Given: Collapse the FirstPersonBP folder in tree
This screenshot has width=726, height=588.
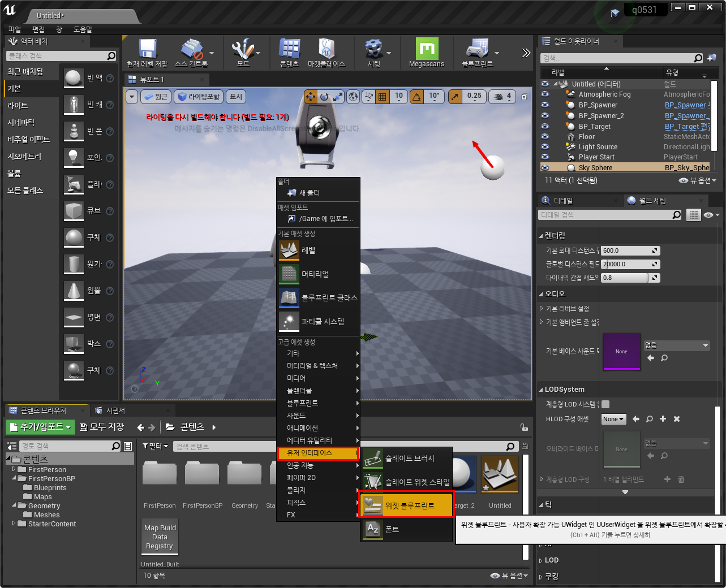Looking at the screenshot, I should click(14, 478).
